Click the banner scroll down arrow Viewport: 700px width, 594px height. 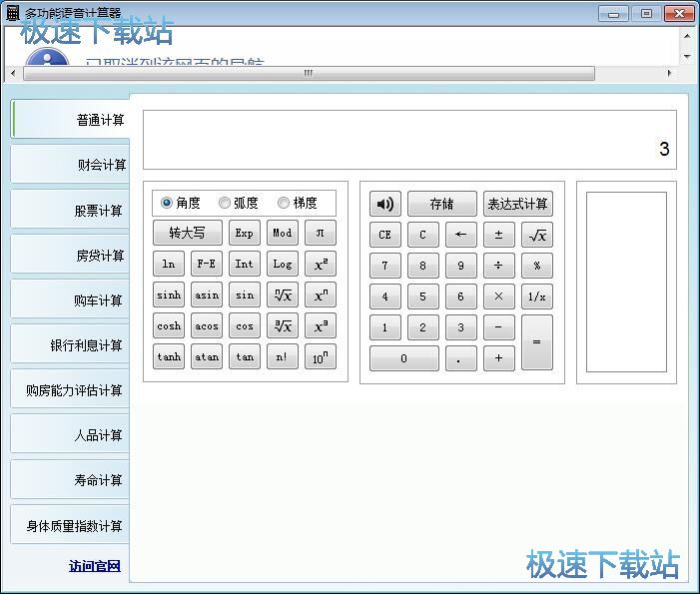coord(687,56)
